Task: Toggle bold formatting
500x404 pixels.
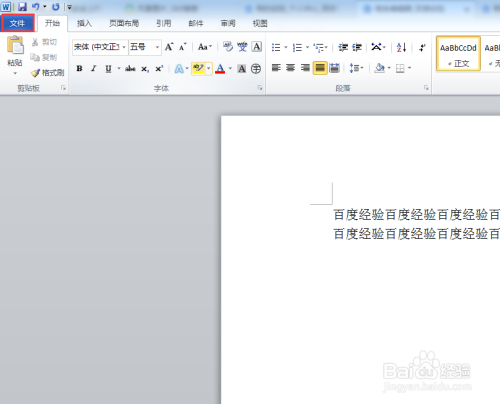Action: (79, 69)
